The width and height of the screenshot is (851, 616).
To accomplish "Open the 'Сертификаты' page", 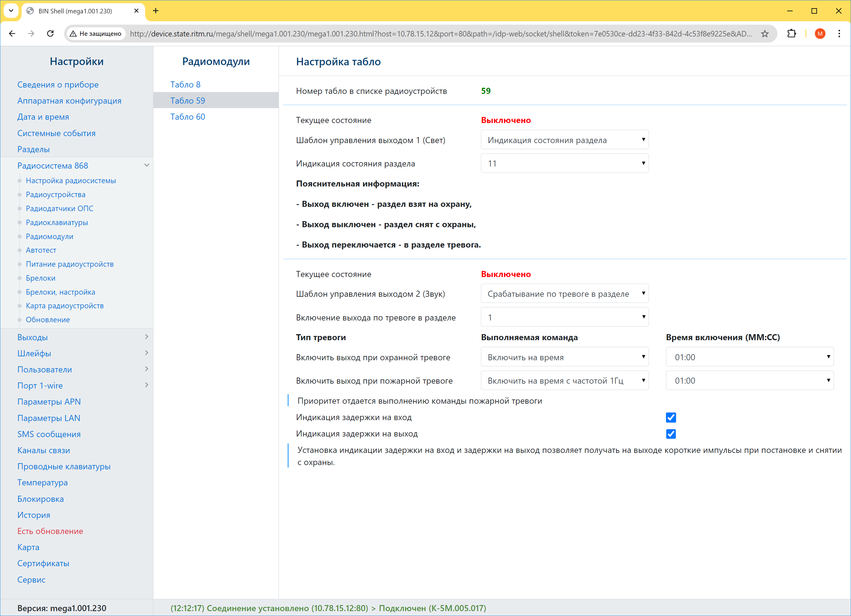I will pos(43,563).
